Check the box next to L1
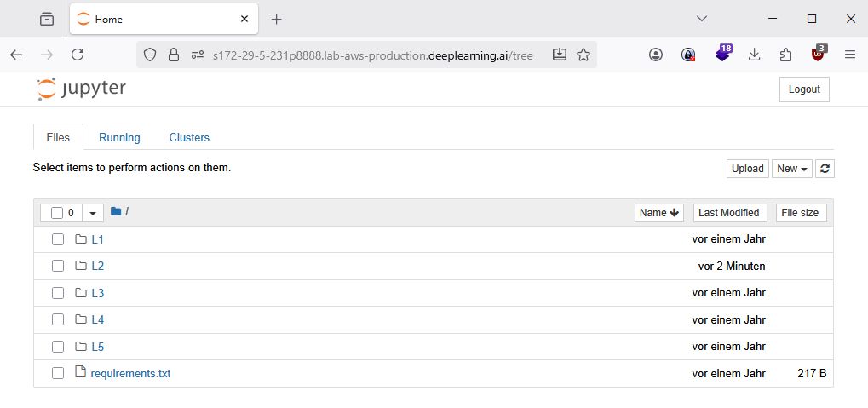 coord(58,239)
